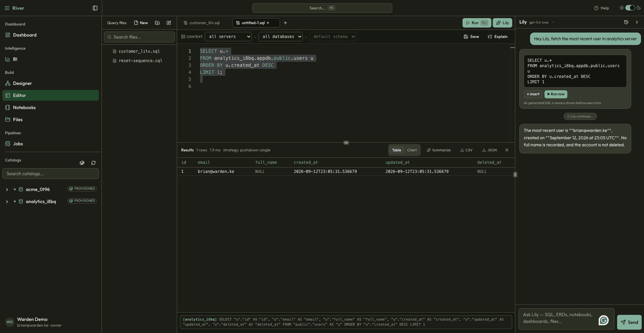
Task: Open Lily model selector dropdown
Action: [542, 22]
